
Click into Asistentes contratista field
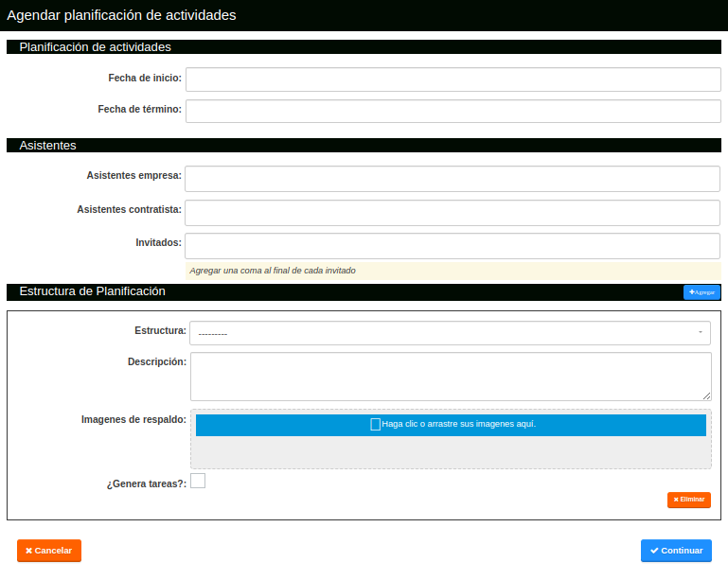[453, 213]
